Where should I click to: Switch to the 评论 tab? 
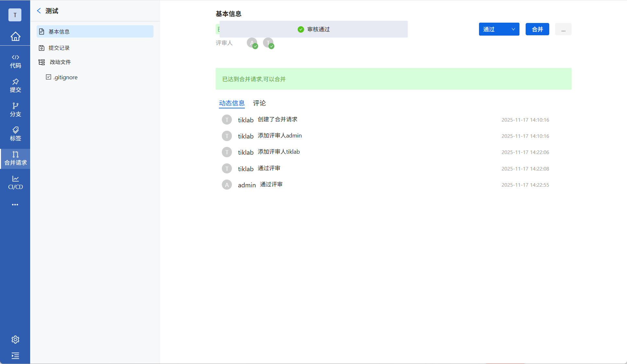point(259,103)
